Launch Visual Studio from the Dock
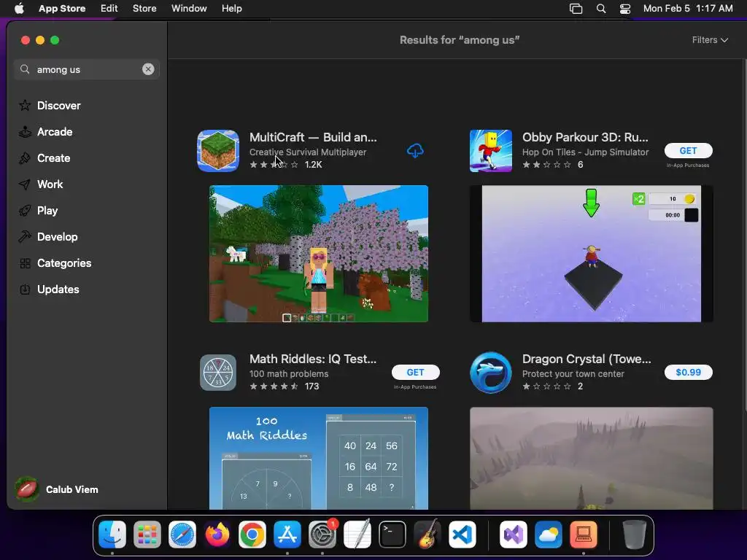Viewport: 747px width, 560px height. point(514,534)
